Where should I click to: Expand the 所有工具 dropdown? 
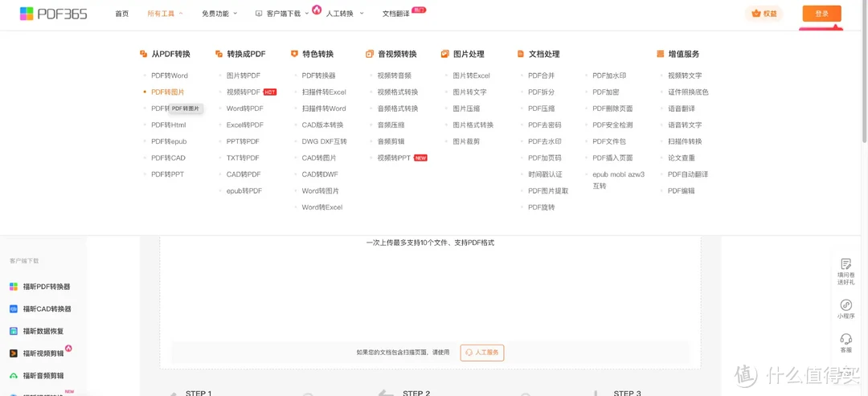[x=166, y=14]
